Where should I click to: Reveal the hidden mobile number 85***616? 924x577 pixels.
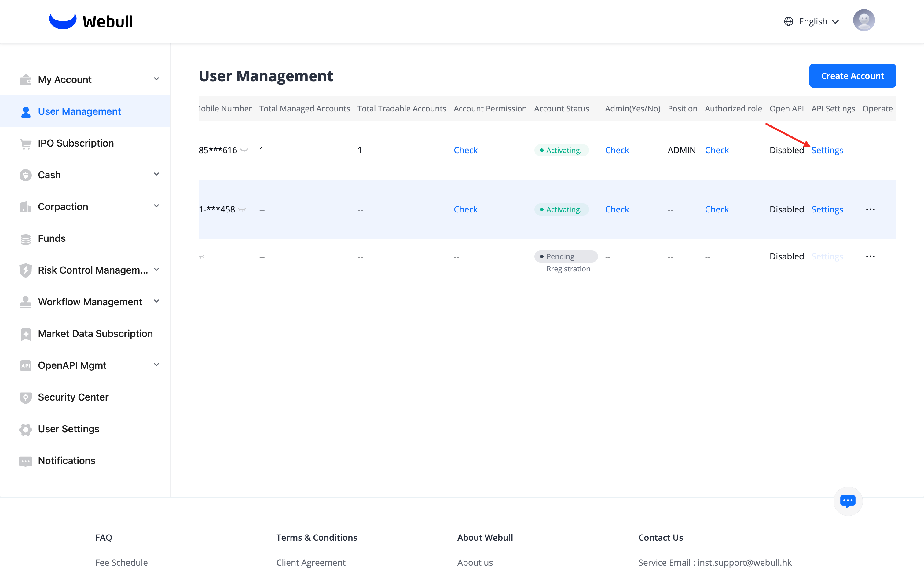244,150
